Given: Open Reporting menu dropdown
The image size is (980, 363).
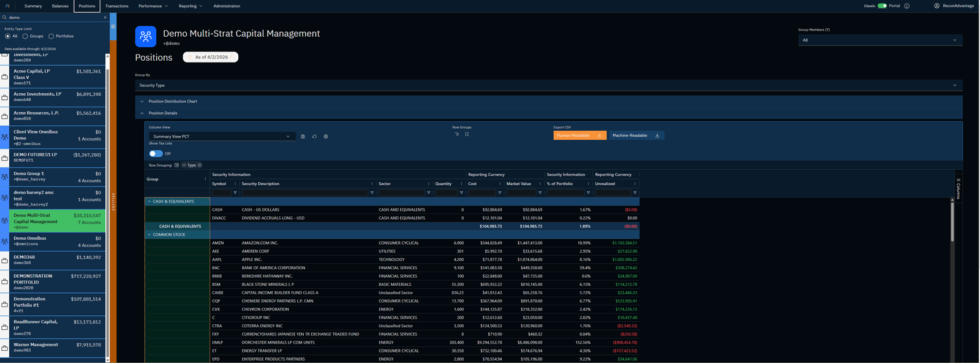Looking at the screenshot, I should coord(190,6).
